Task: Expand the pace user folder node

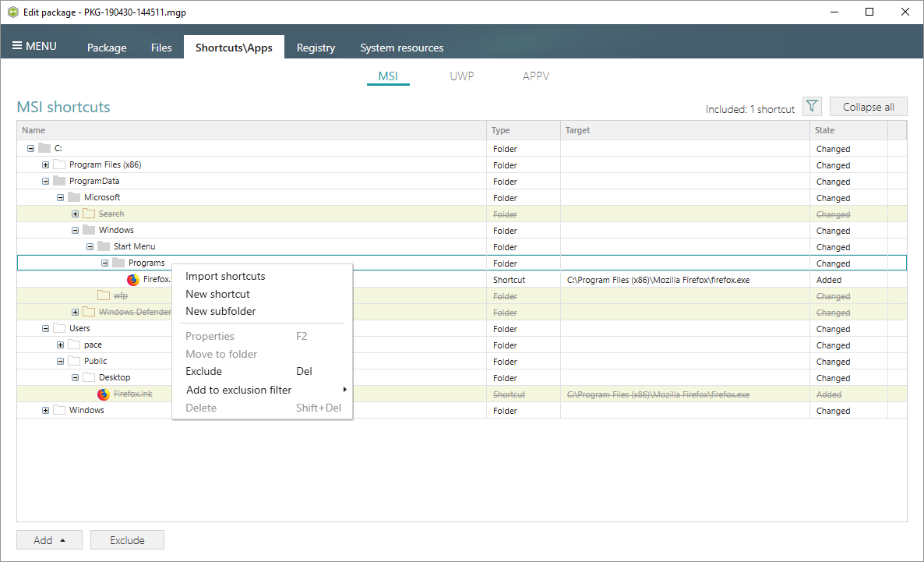Action: (x=60, y=345)
